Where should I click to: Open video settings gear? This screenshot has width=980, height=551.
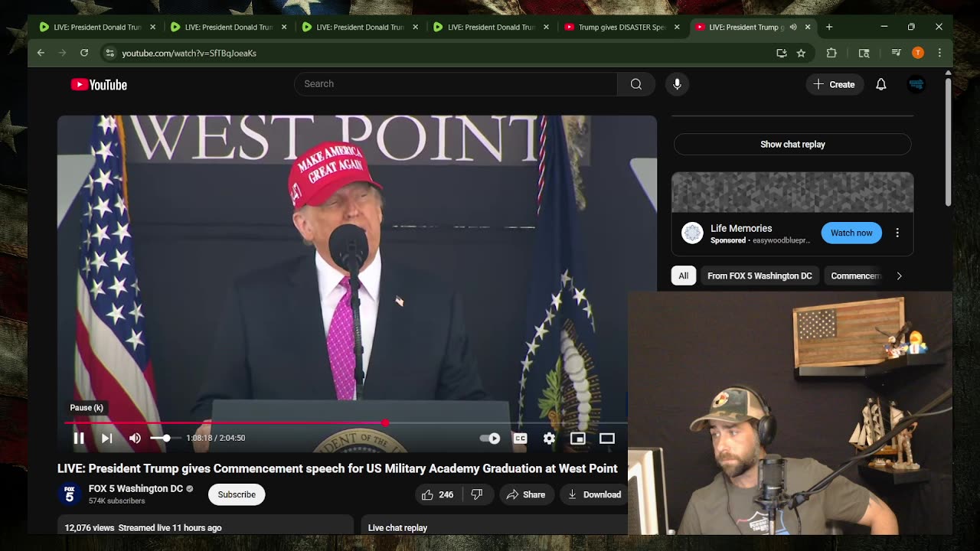(549, 439)
